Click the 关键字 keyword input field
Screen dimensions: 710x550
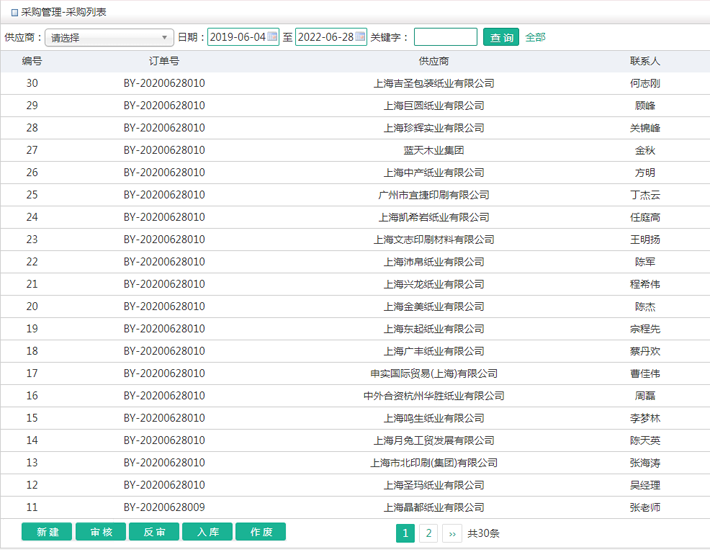coord(445,37)
